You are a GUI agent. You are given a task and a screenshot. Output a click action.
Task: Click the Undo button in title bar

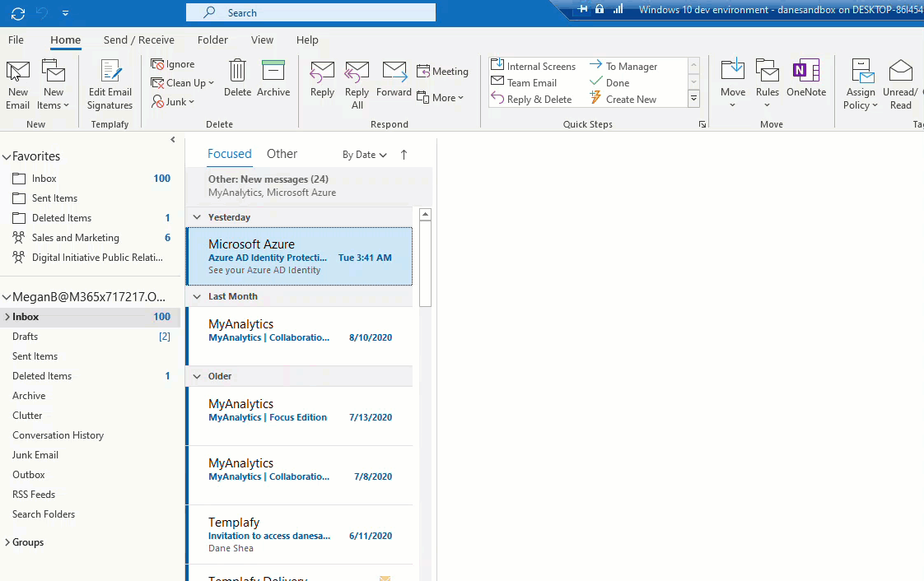coord(42,13)
